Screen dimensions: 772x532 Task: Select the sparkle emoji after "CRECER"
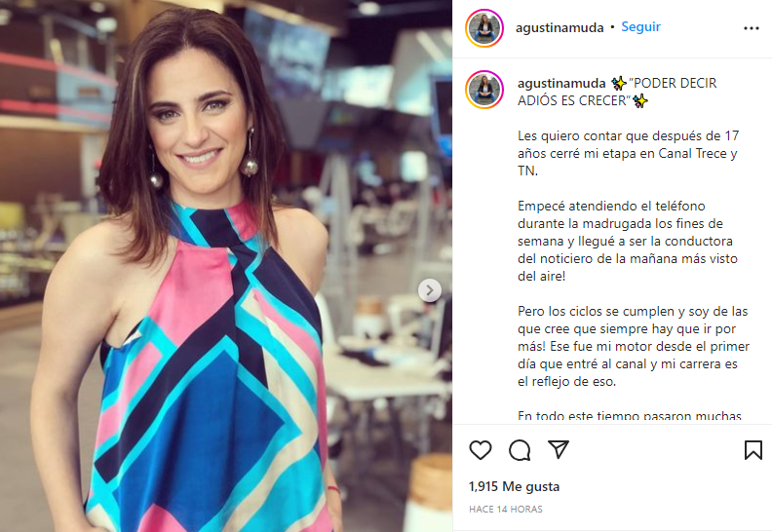tap(640, 101)
